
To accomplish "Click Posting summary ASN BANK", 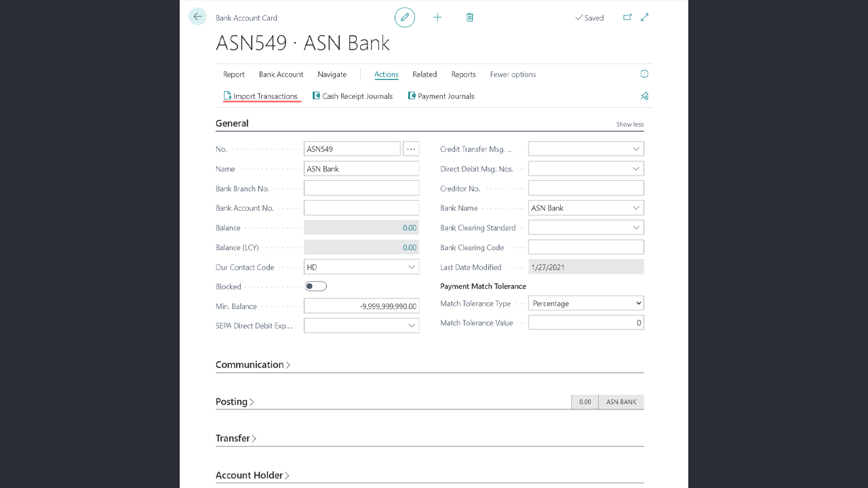I will coord(621,402).
